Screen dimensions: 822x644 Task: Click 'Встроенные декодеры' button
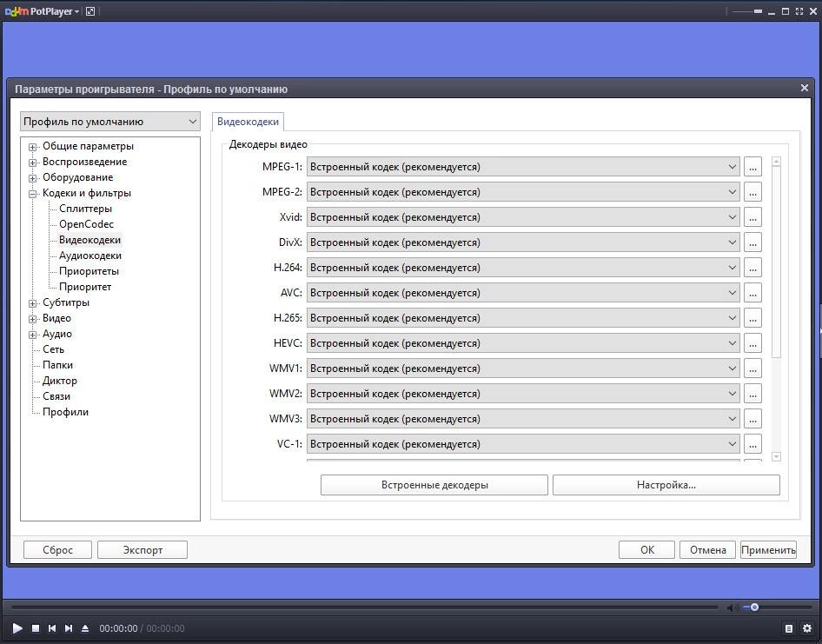point(434,485)
